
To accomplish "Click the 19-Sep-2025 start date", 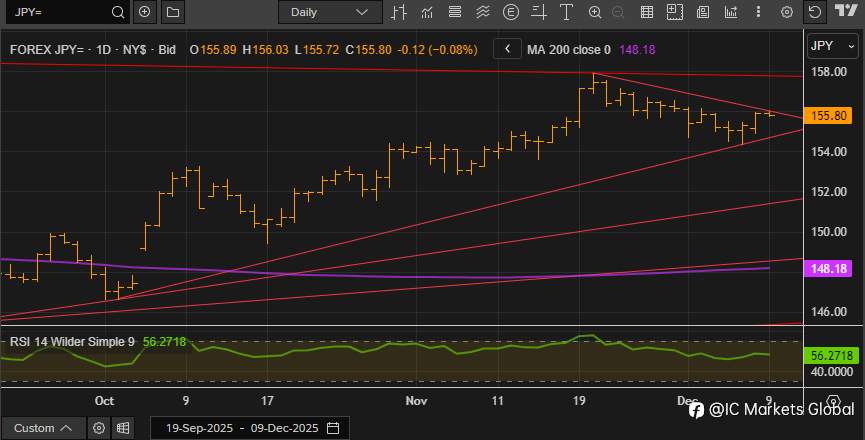I will pyautogui.click(x=199, y=428).
